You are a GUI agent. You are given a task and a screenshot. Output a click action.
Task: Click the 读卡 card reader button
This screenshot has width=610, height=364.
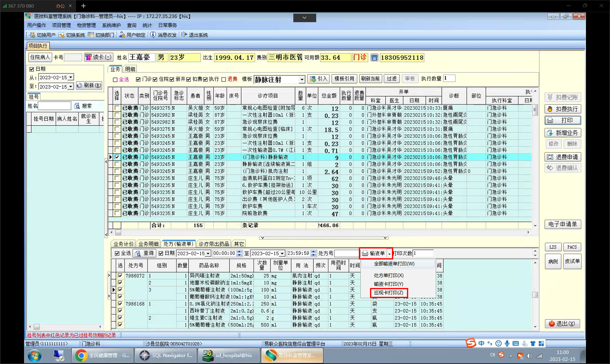[99, 57]
